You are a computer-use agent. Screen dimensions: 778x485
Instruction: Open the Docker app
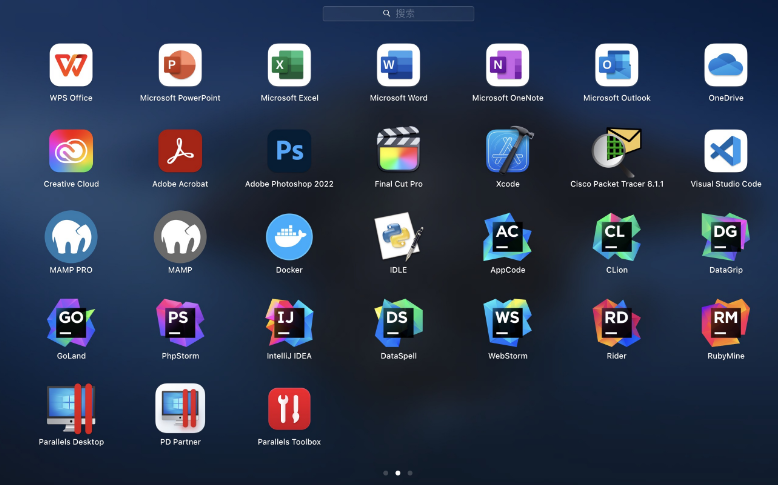tap(289, 237)
